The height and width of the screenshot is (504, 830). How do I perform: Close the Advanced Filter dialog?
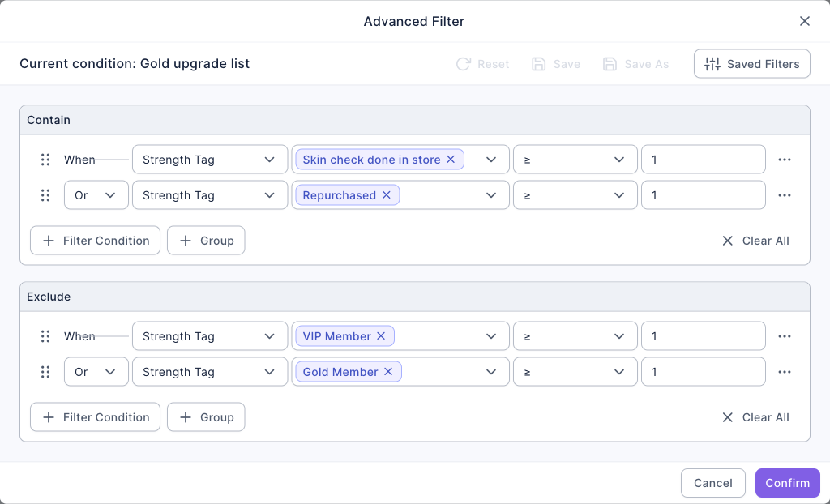805,21
